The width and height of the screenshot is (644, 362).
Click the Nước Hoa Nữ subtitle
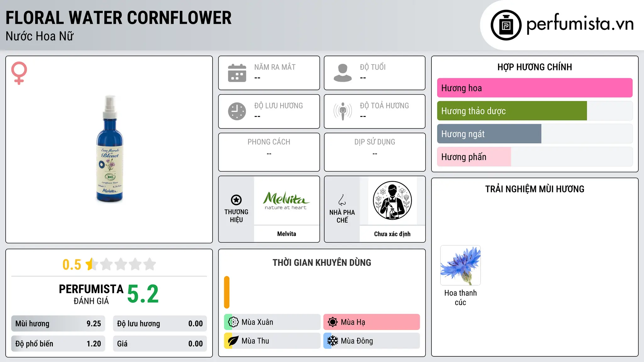point(40,36)
